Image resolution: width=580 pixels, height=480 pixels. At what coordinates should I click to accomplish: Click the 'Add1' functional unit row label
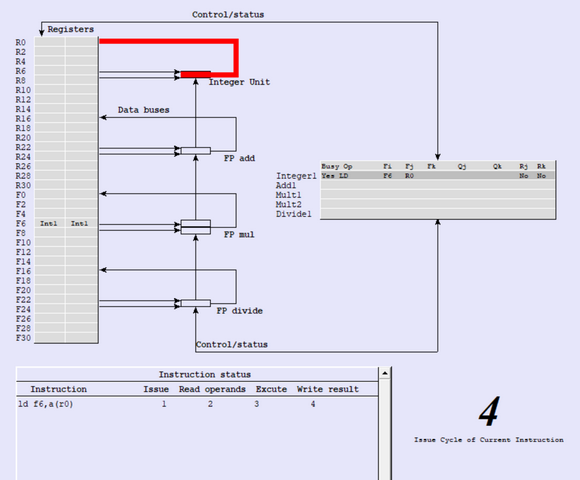click(x=286, y=185)
